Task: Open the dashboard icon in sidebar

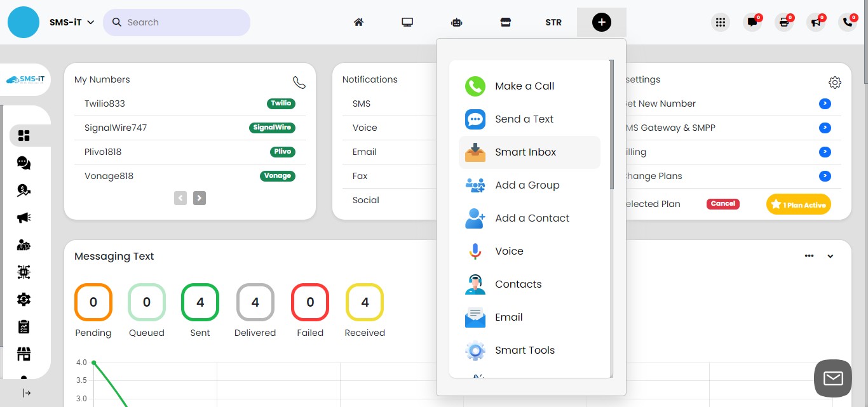Action: tap(24, 135)
